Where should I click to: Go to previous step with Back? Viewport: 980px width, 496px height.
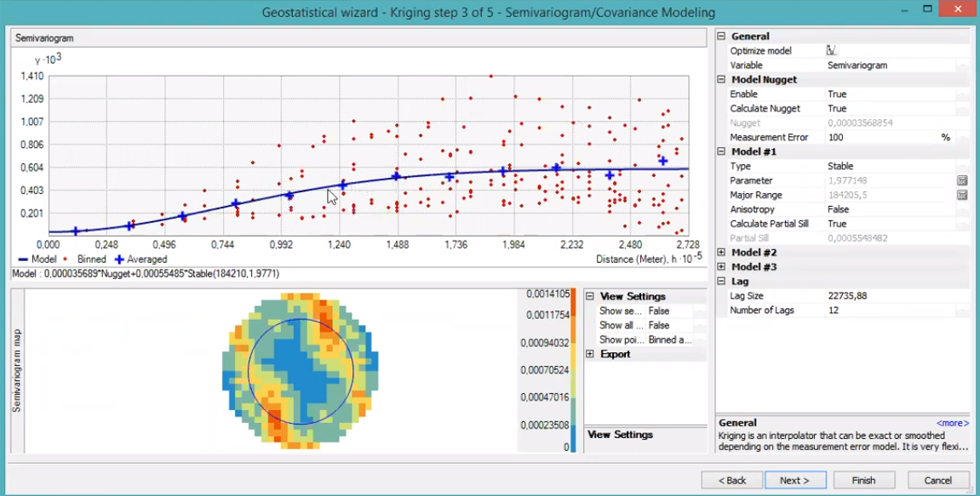[731, 481]
